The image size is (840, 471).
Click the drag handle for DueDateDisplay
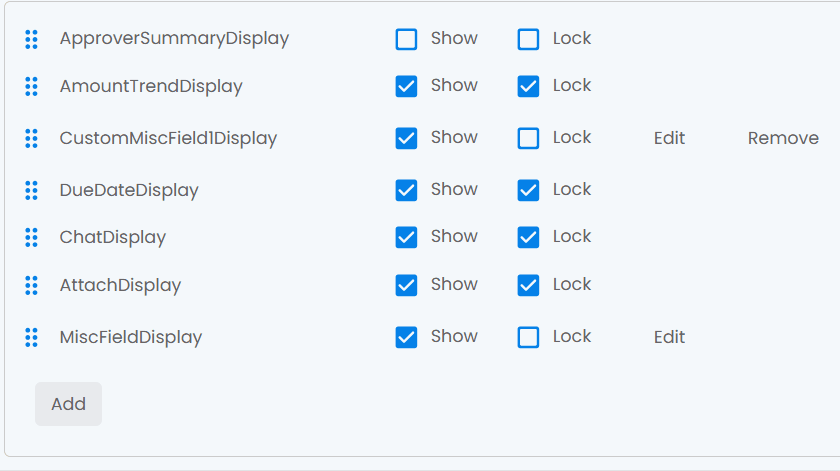(32, 190)
